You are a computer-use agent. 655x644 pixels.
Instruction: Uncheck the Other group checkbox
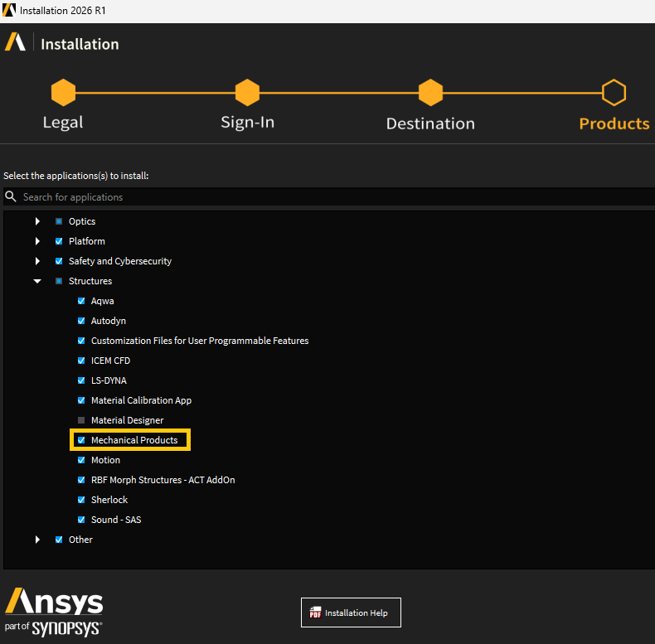coord(59,540)
